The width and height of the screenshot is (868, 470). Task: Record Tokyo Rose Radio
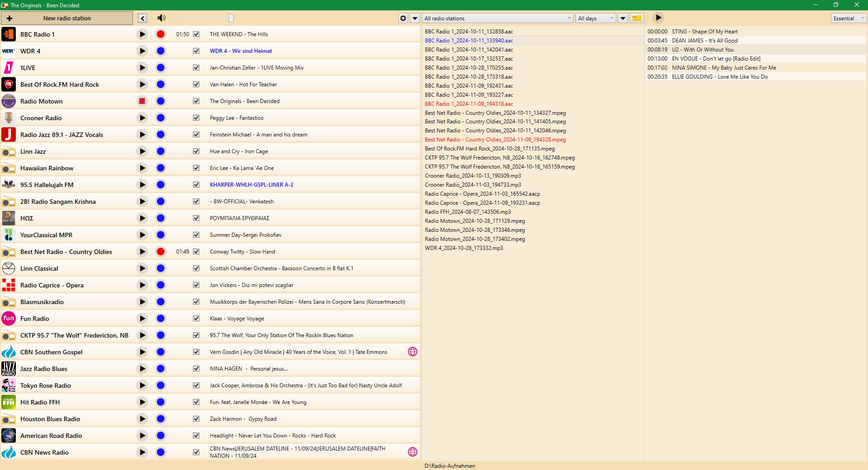[160, 385]
